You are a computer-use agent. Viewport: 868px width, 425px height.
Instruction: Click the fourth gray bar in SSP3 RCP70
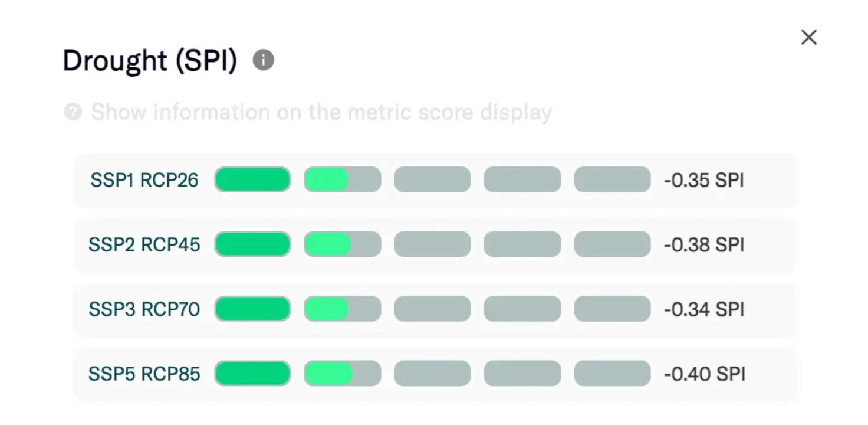[522, 309]
